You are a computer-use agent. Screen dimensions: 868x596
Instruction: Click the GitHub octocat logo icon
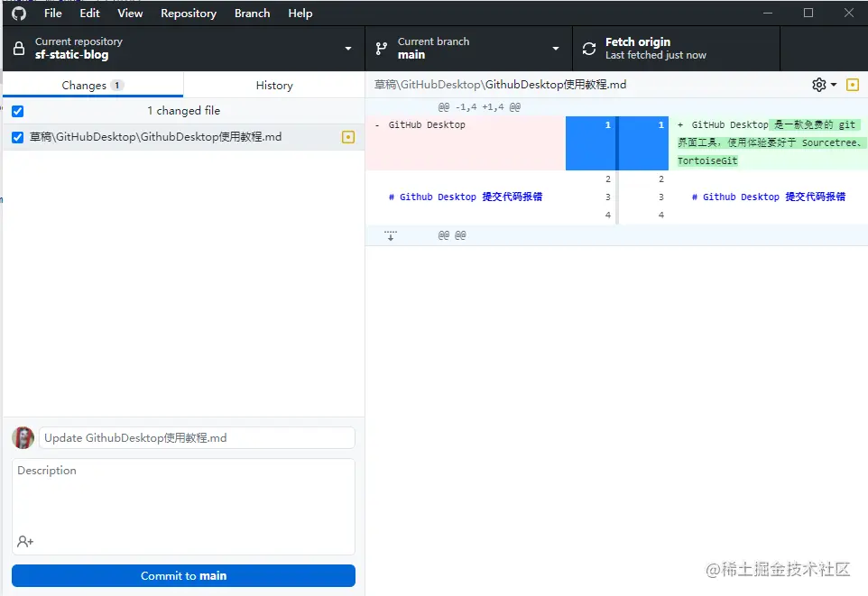[x=19, y=14]
